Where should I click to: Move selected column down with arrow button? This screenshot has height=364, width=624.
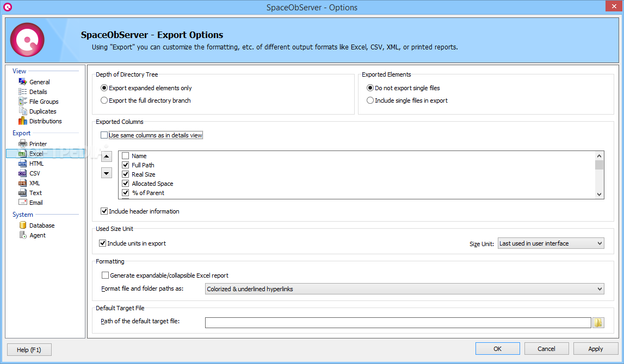106,173
